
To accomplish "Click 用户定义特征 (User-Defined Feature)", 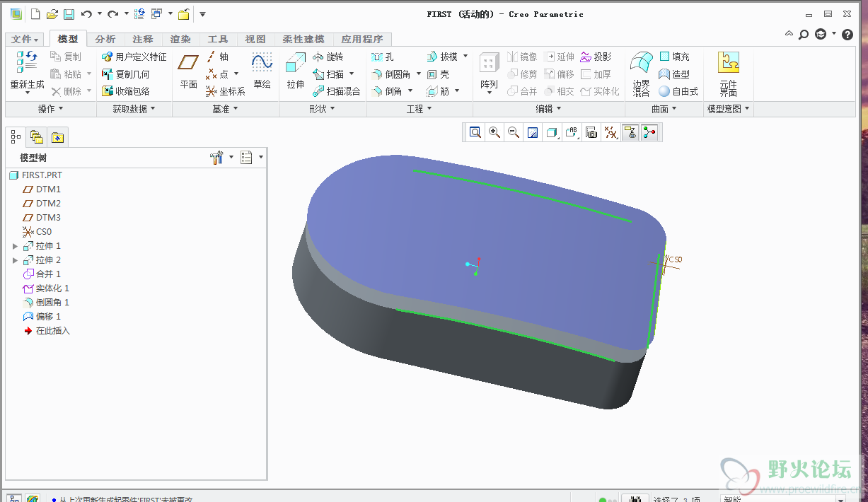I will [x=134, y=57].
